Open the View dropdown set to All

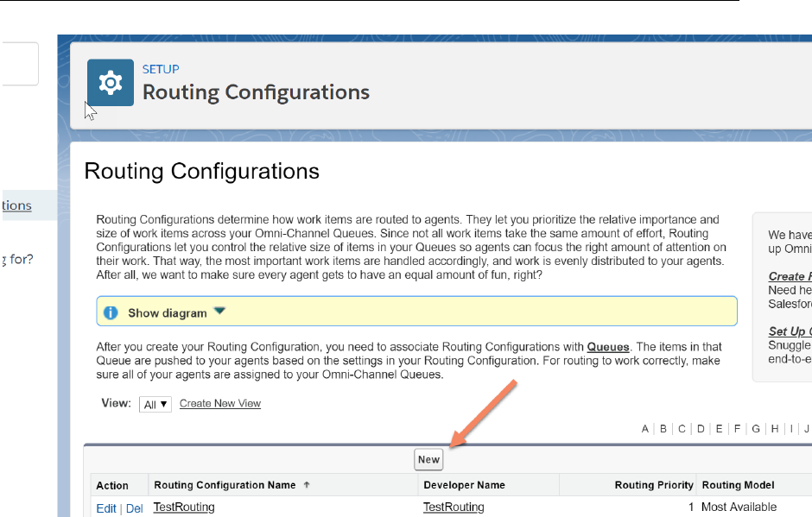click(x=155, y=404)
